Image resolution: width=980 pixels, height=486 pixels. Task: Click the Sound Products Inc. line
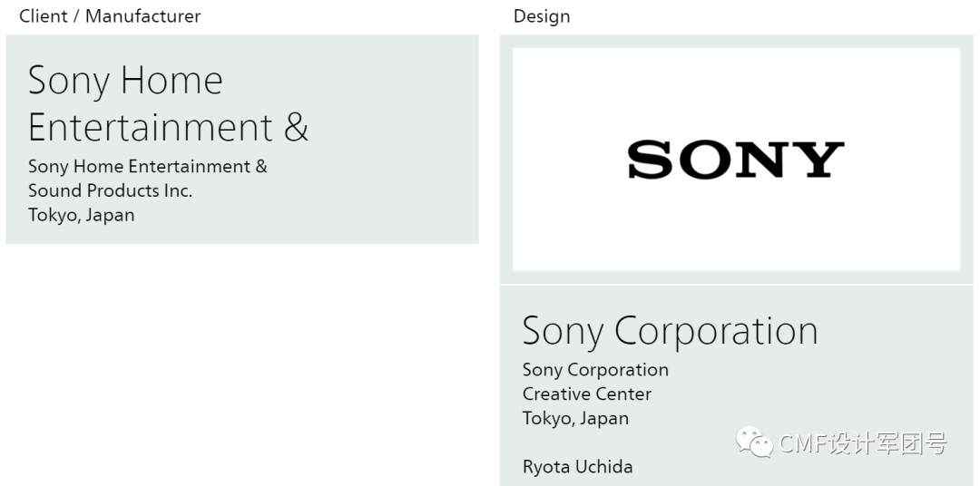point(110,190)
